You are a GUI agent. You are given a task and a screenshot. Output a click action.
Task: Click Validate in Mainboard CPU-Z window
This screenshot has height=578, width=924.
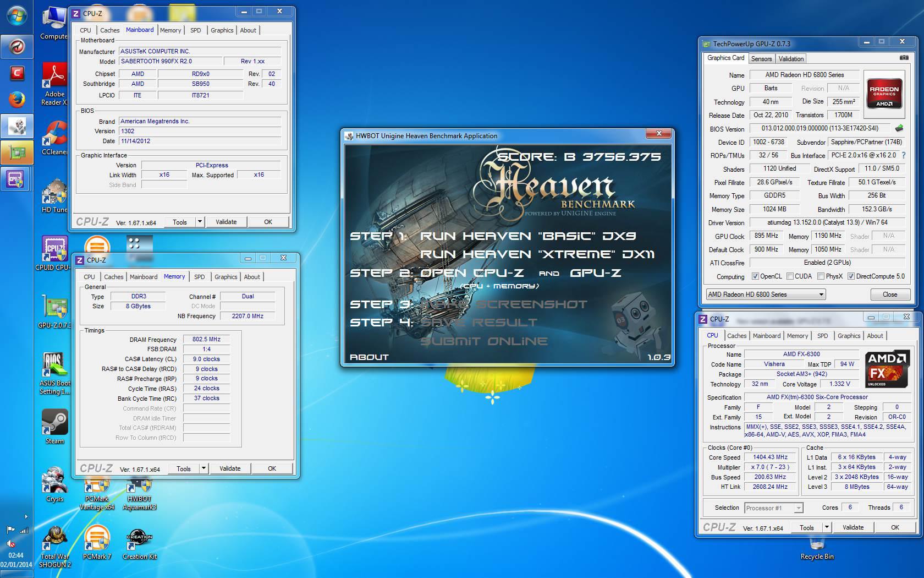(x=226, y=222)
